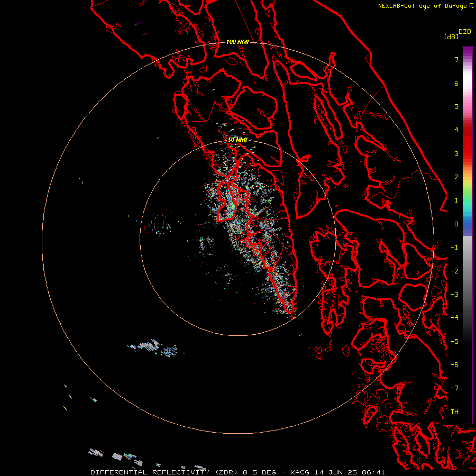Click the purple top of the ZDR color bar

click(x=467, y=51)
